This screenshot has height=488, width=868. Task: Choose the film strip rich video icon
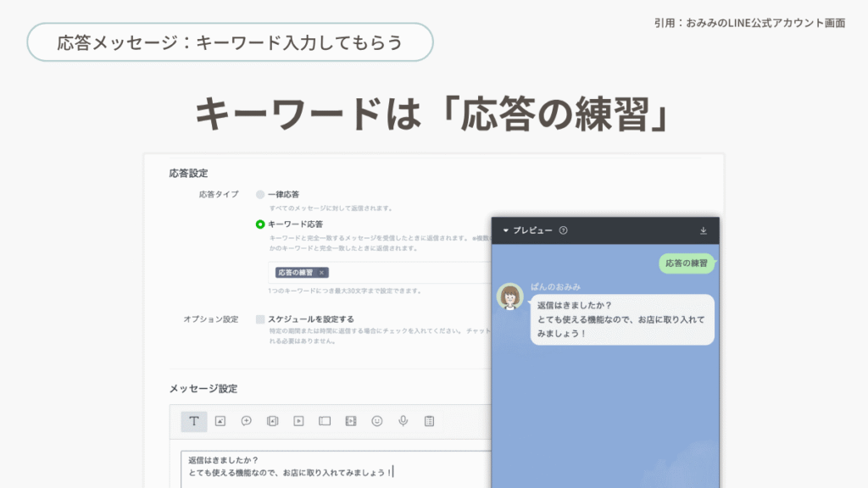click(x=351, y=420)
